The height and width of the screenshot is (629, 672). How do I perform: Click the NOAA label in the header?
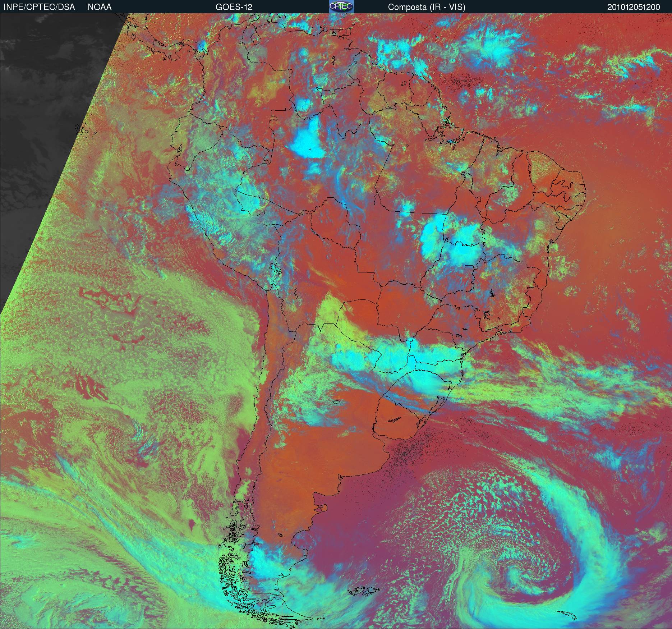point(100,7)
